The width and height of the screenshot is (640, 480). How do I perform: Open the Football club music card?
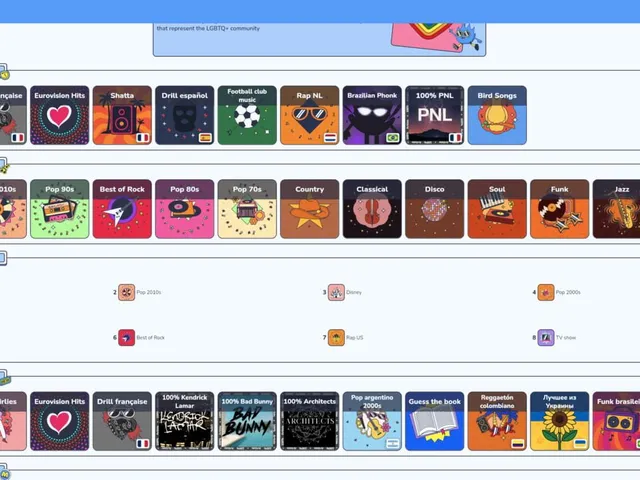pos(247,115)
